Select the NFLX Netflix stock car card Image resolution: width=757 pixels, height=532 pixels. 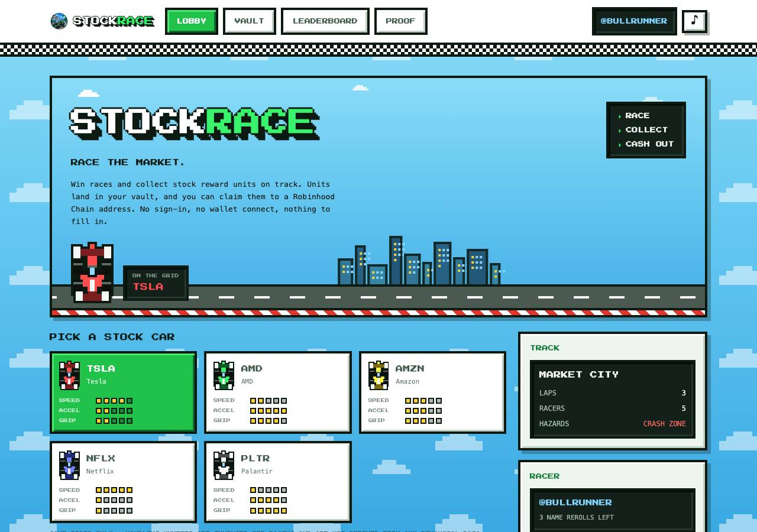(x=123, y=482)
